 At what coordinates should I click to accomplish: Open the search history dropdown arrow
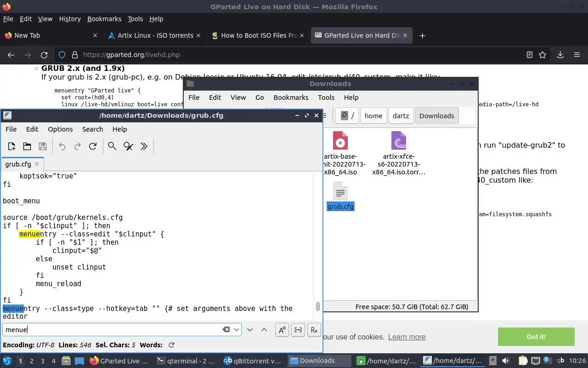(x=237, y=329)
